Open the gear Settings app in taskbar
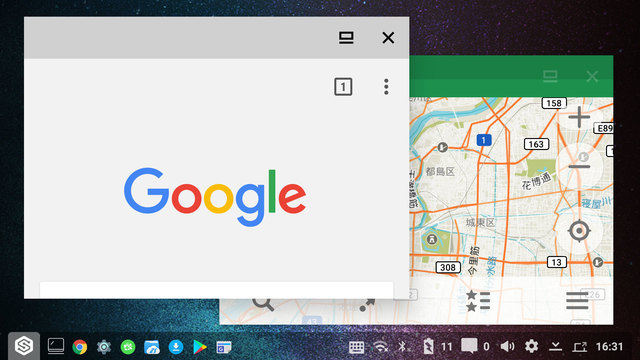Viewport: 640px width, 360px height. coord(104,347)
